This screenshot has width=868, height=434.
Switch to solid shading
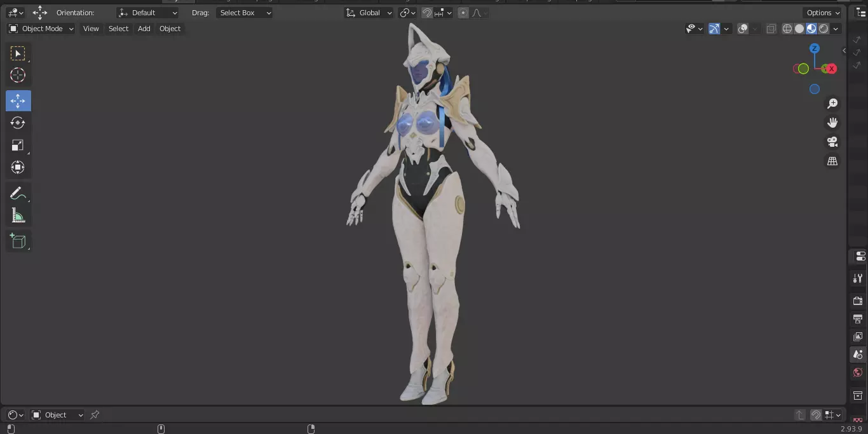point(799,29)
